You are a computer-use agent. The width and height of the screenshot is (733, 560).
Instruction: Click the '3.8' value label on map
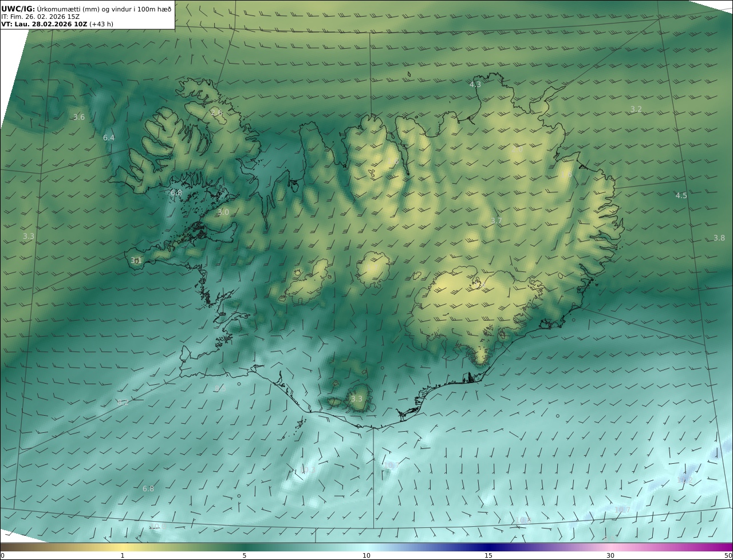tap(719, 238)
